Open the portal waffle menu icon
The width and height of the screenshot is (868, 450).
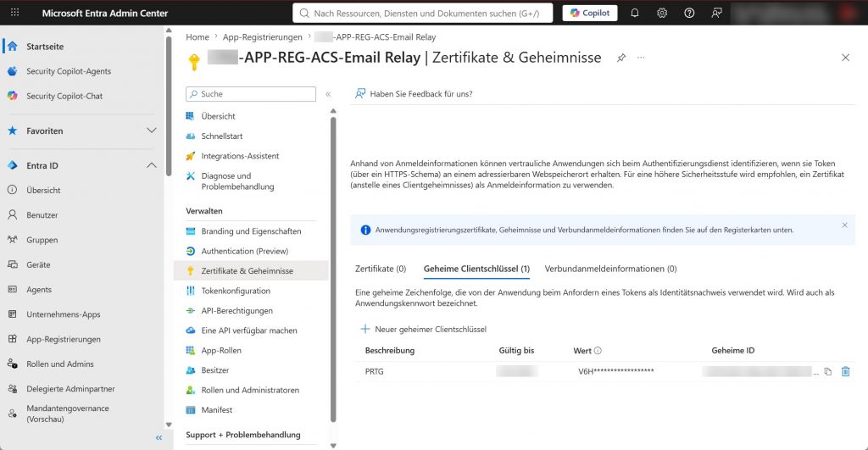[x=15, y=12]
